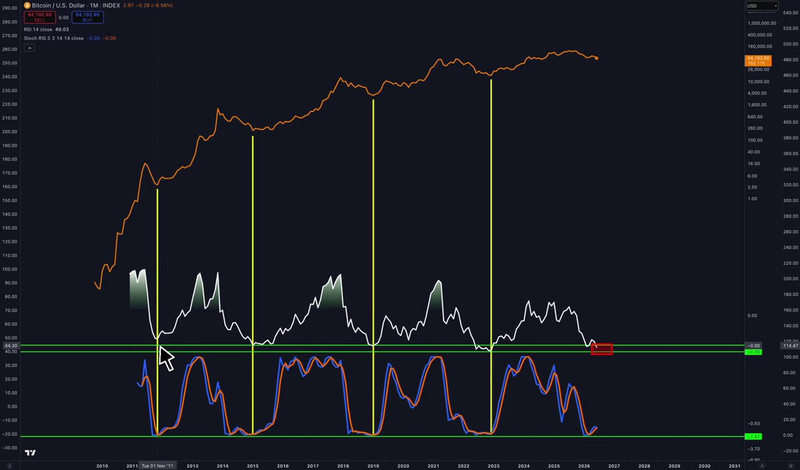
Task: Click the green label at the bottom horizontal line
Action: click(x=753, y=436)
